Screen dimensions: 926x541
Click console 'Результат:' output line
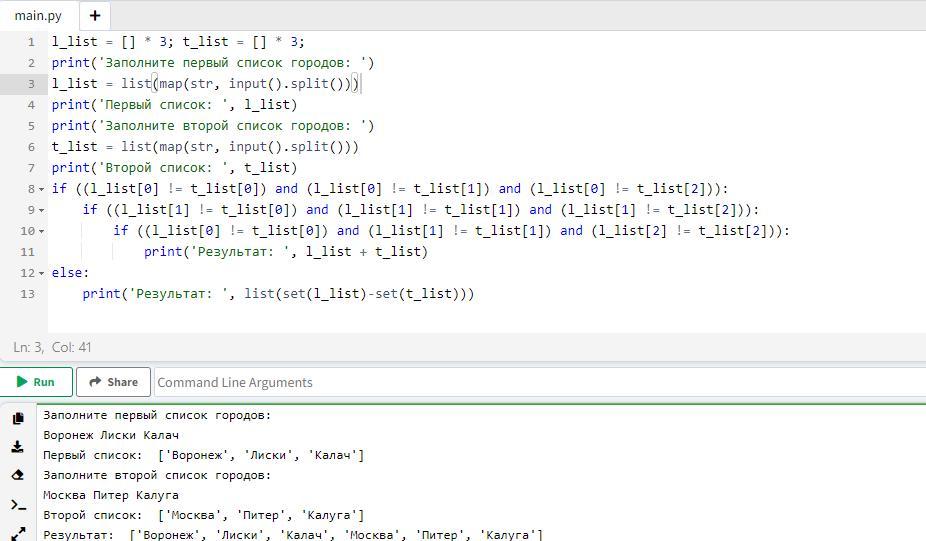point(292,535)
